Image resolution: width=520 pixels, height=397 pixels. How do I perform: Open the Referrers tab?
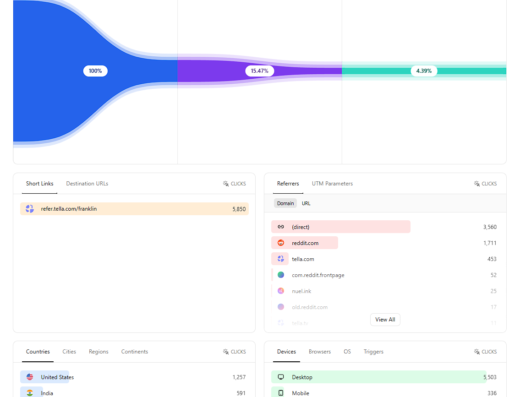coord(288,184)
